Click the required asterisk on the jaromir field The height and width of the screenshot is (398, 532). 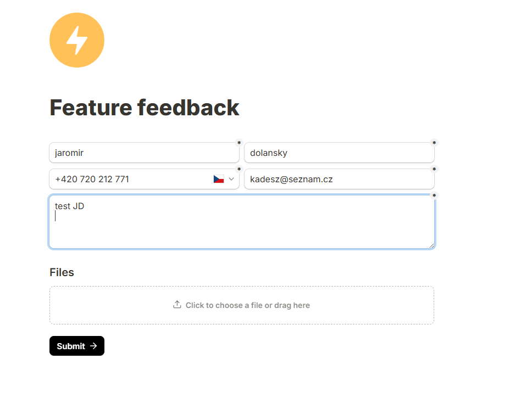coord(239,143)
